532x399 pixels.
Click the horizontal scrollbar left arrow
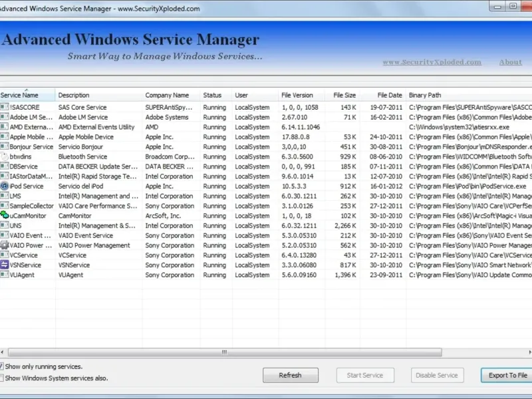[3, 352]
